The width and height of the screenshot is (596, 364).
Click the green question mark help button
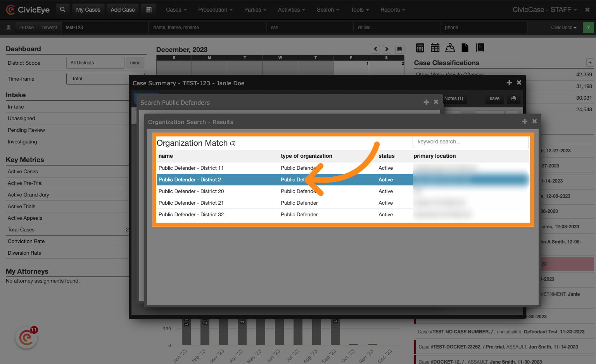(x=588, y=28)
